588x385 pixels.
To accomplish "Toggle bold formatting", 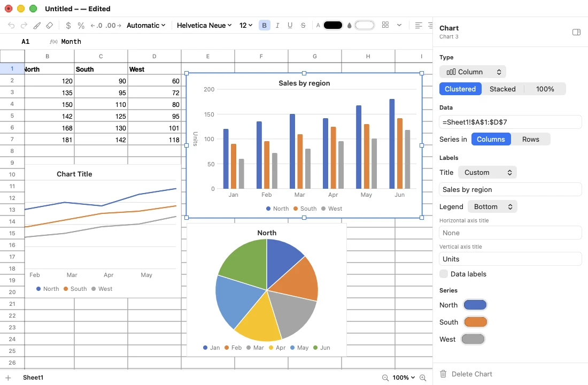I will (x=265, y=25).
